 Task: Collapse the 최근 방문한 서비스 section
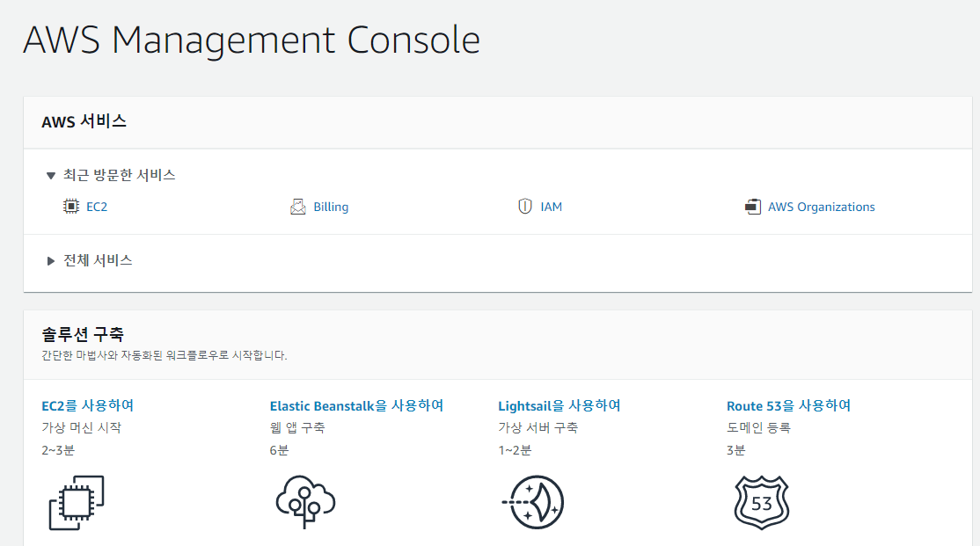pos(51,176)
